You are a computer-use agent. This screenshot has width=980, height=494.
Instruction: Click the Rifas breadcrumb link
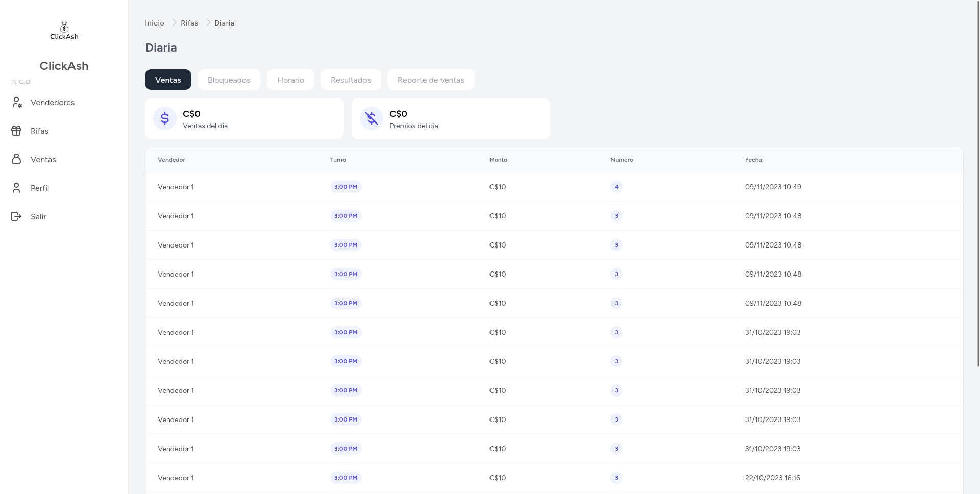point(189,23)
